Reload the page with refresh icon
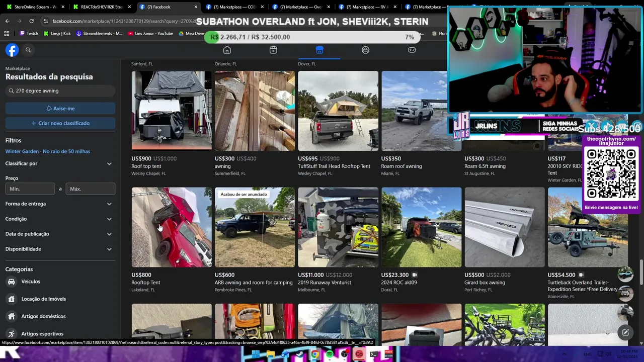The height and width of the screenshot is (362, 644). [31, 21]
